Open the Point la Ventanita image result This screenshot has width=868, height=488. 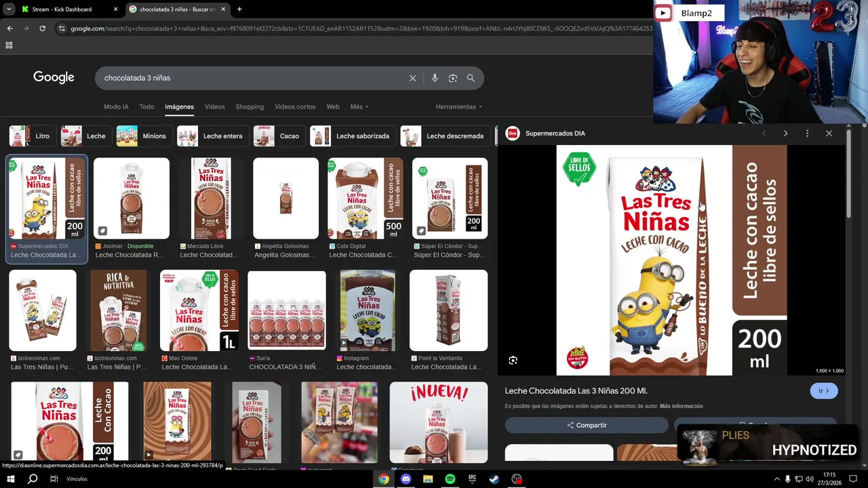point(448,310)
